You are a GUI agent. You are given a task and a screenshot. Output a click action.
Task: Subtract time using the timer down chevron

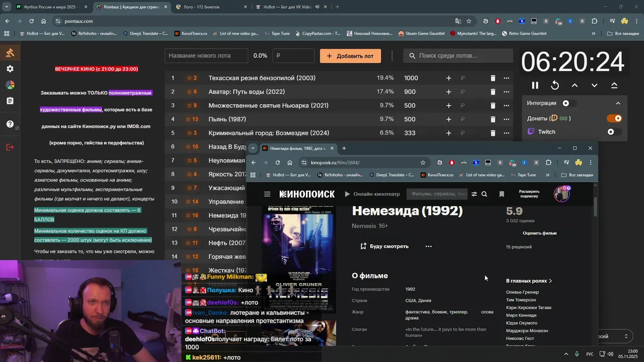tap(594, 85)
